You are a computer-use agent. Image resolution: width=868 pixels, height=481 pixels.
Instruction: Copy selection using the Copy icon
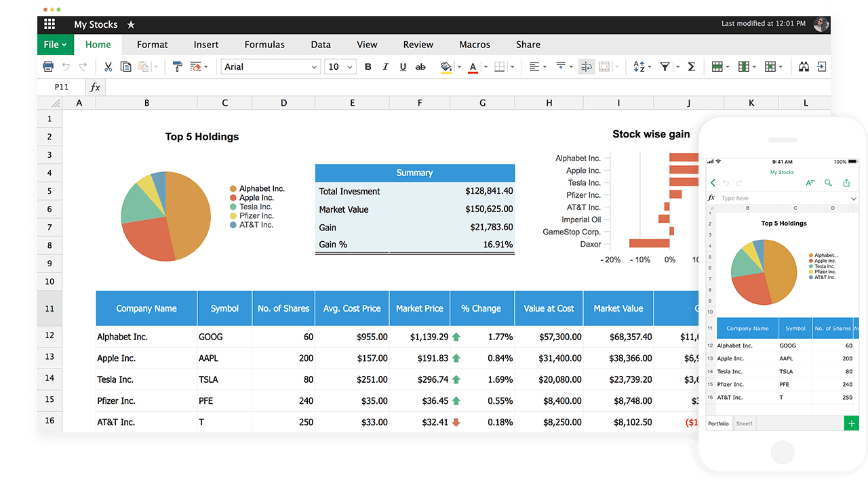pyautogui.click(x=125, y=66)
